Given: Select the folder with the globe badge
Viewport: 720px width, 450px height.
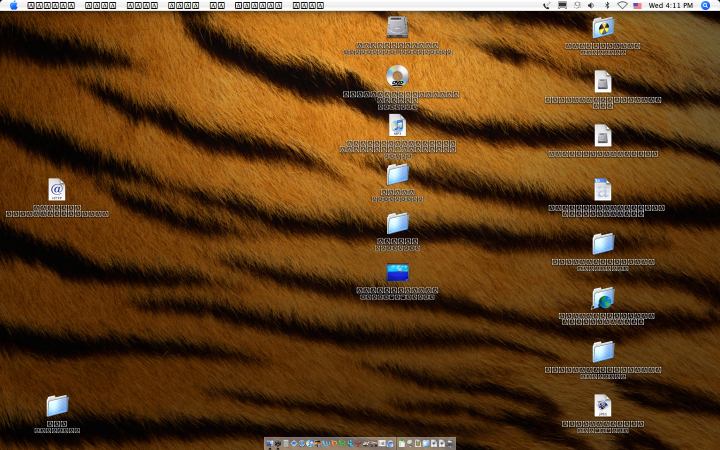Looking at the screenshot, I should [603, 298].
